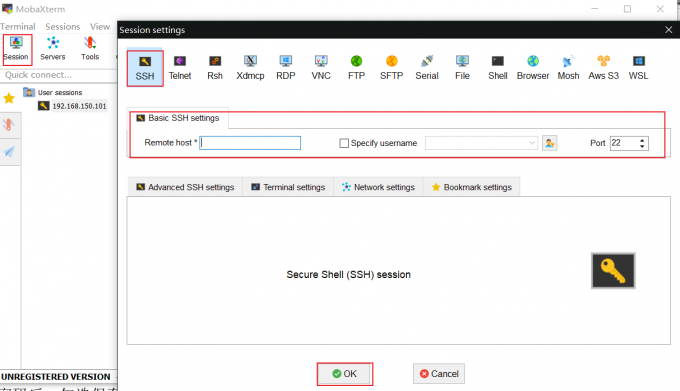The image size is (680, 391).
Task: Select the Basic SSH settings tab
Action: (x=178, y=118)
